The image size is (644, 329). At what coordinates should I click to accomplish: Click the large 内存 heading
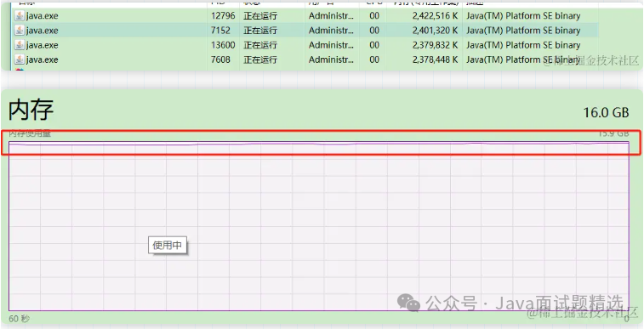coord(31,109)
